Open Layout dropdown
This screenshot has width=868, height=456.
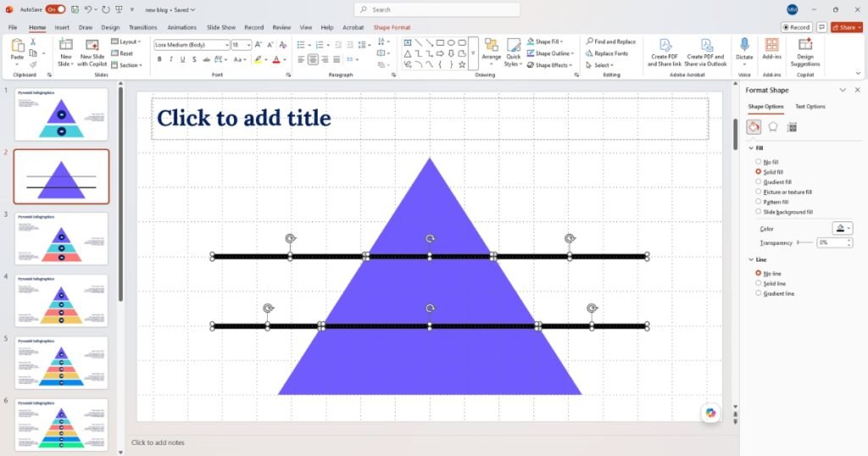(x=126, y=42)
